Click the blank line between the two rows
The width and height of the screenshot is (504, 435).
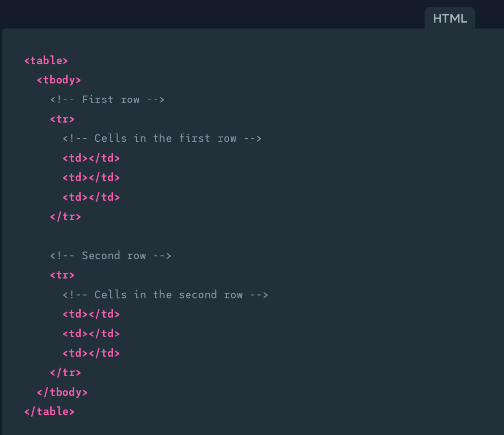pyautogui.click(x=148, y=236)
